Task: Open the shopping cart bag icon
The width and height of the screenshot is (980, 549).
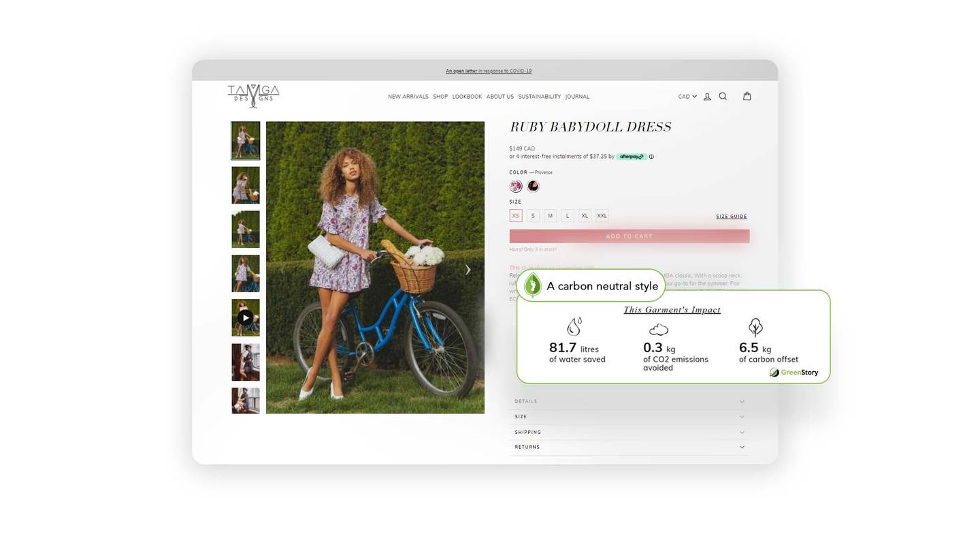Action: tap(747, 96)
